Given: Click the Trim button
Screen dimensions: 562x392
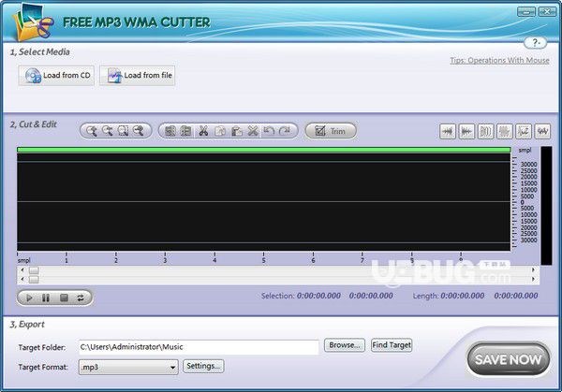Looking at the screenshot, I should [x=331, y=131].
